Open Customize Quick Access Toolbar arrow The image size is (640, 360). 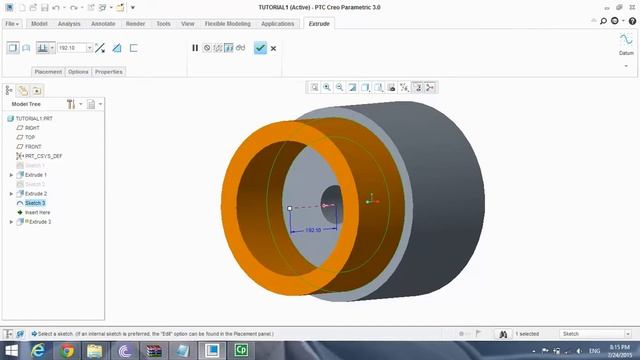tap(133, 7)
